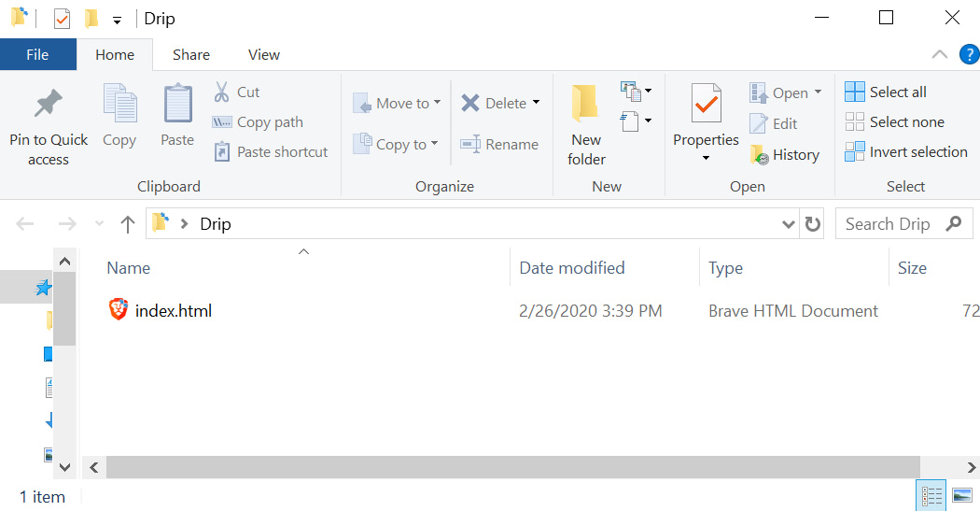Open the New item dropdown

(x=636, y=92)
